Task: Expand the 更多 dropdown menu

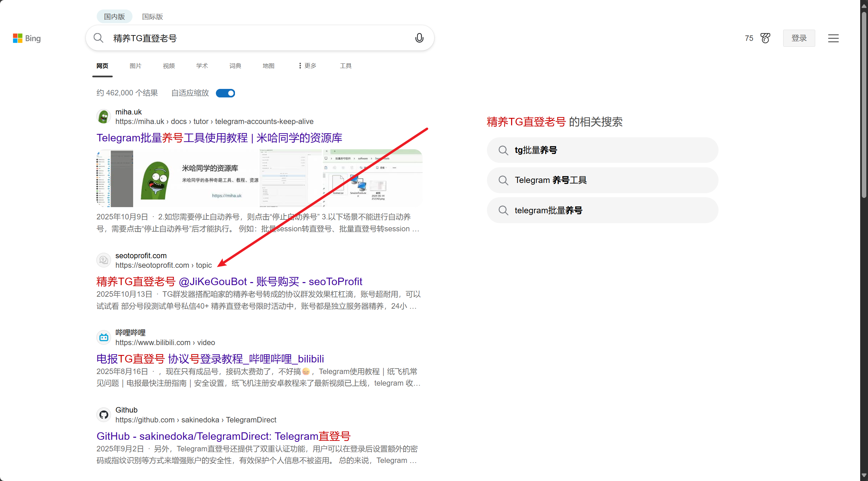Action: point(307,66)
